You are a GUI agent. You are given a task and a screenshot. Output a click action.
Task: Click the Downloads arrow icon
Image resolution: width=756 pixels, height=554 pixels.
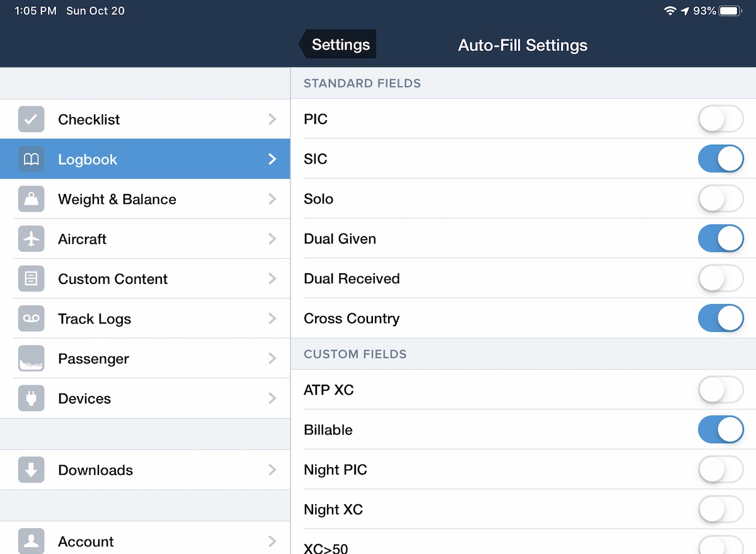click(31, 470)
